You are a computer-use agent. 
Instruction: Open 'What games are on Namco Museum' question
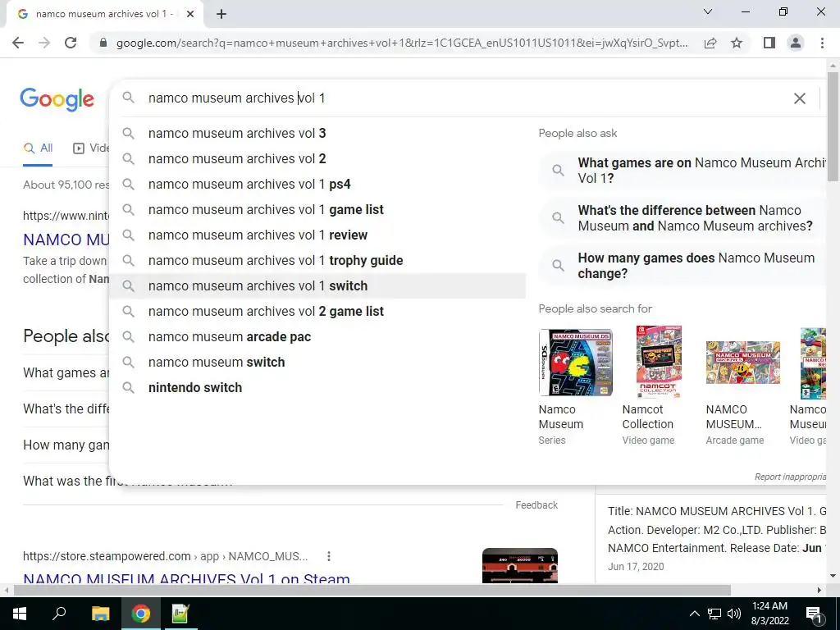(x=683, y=171)
